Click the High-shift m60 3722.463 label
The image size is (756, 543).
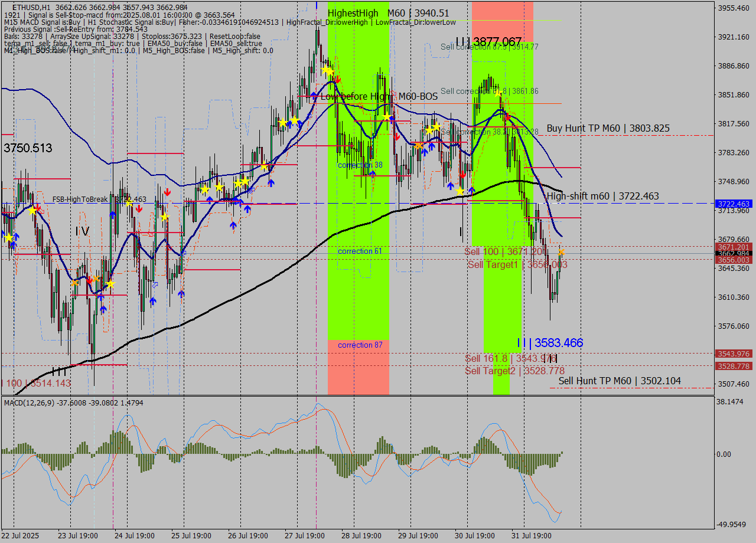[602, 196]
